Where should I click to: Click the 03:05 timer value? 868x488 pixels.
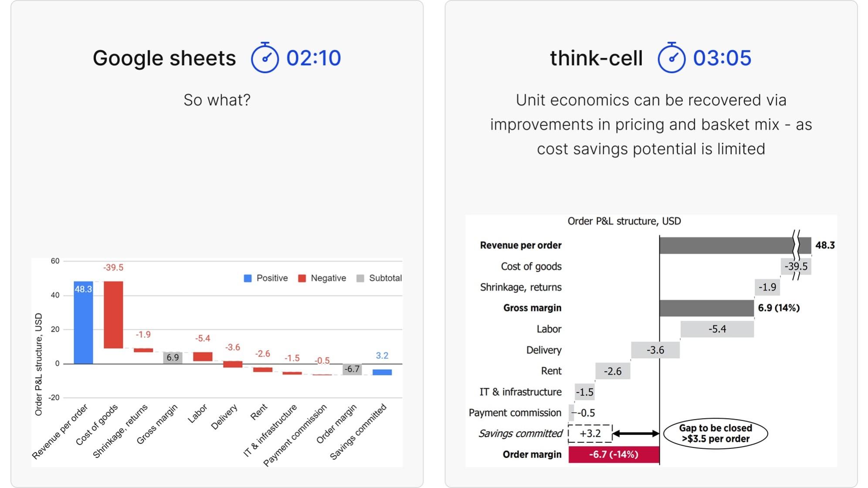pyautogui.click(x=722, y=58)
